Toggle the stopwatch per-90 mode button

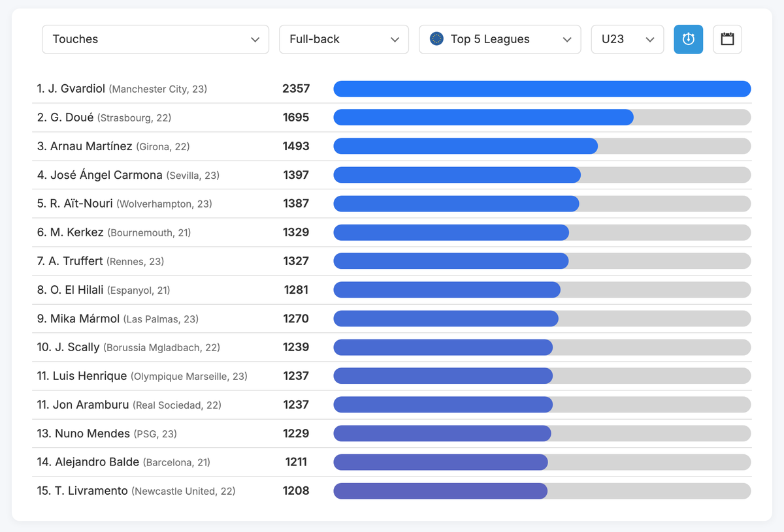pos(688,39)
